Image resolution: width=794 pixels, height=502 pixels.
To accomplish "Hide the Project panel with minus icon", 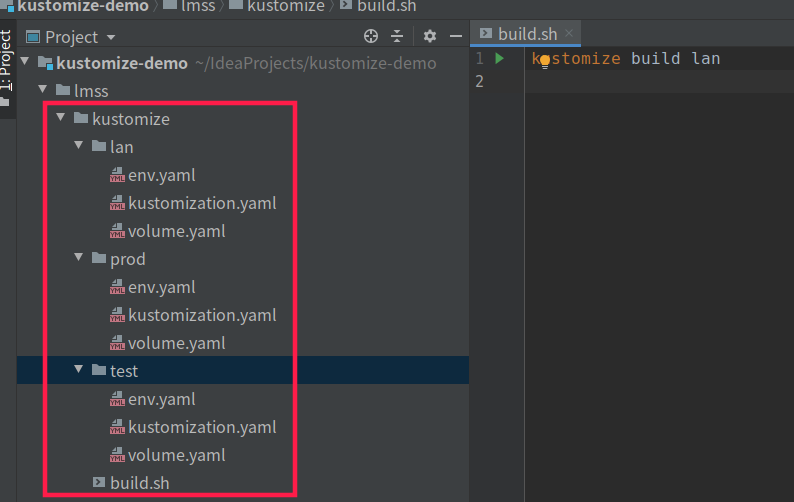I will click(x=456, y=36).
